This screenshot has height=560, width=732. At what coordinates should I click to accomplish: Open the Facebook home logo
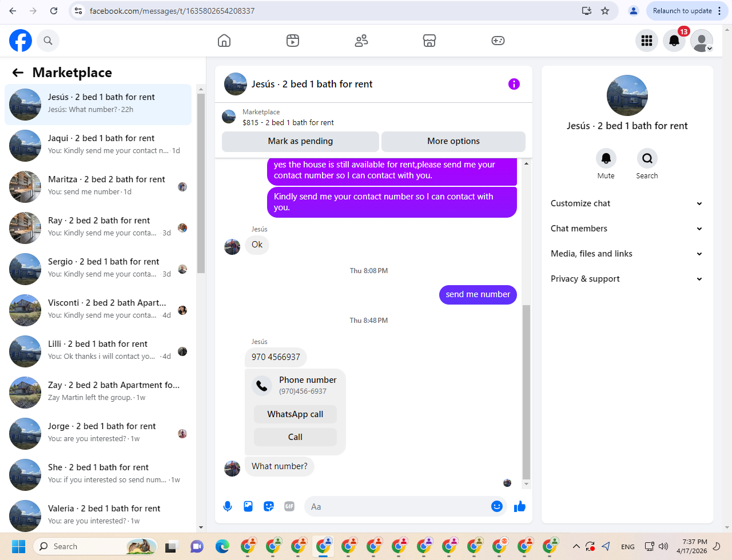pyautogui.click(x=21, y=41)
